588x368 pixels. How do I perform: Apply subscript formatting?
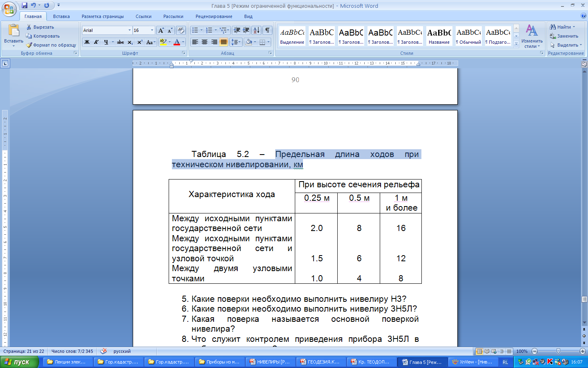pos(130,42)
